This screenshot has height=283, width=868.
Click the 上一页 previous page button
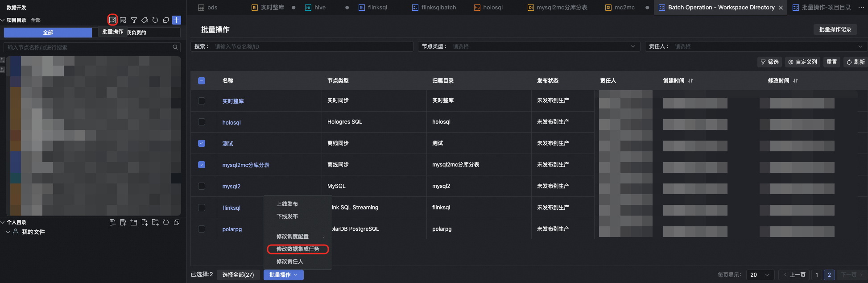(x=794, y=275)
